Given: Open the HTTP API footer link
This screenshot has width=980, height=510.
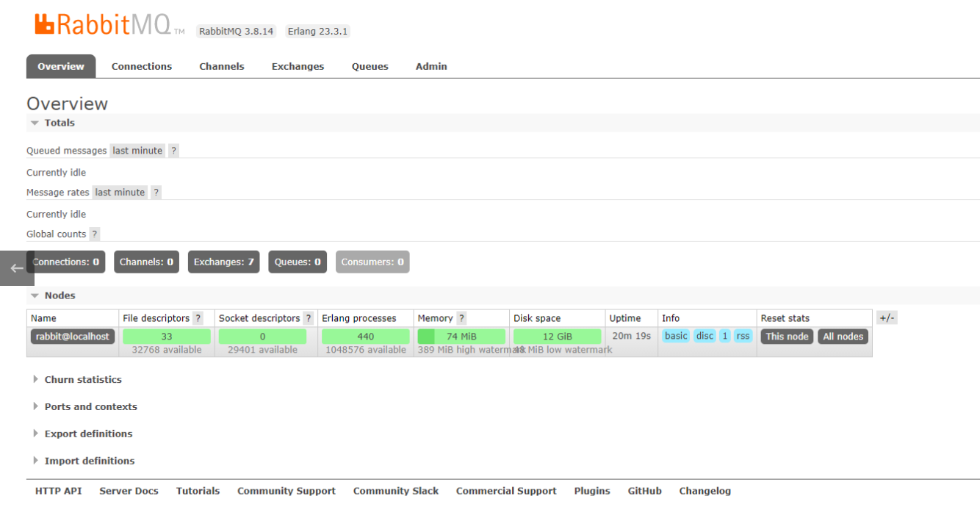Looking at the screenshot, I should tap(58, 492).
